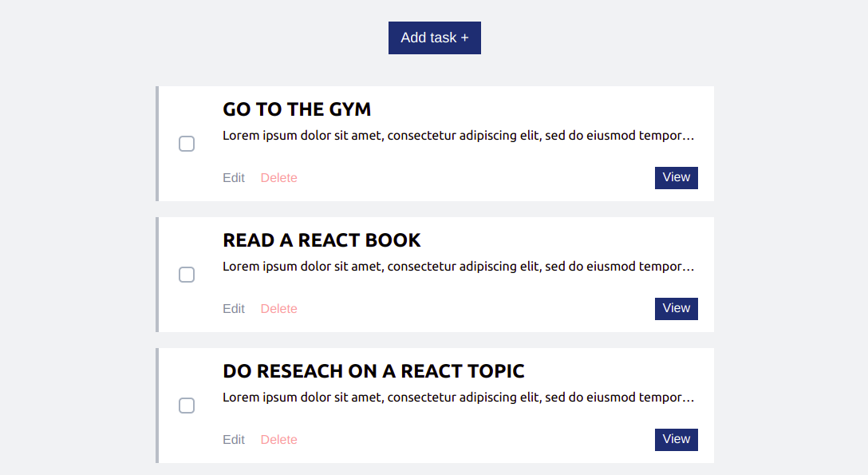
Task: Click the Add task + button
Action: [435, 38]
